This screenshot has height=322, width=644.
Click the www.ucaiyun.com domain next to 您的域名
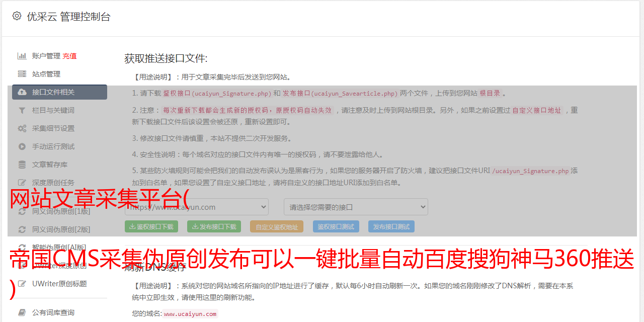coord(190,314)
